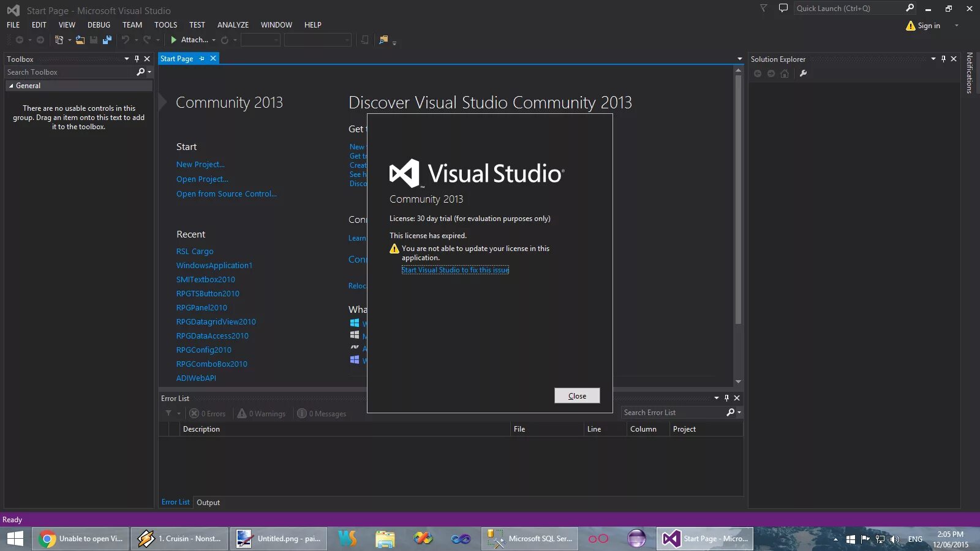
Task: Open the Attach button dropdown arrow
Action: tap(214, 40)
